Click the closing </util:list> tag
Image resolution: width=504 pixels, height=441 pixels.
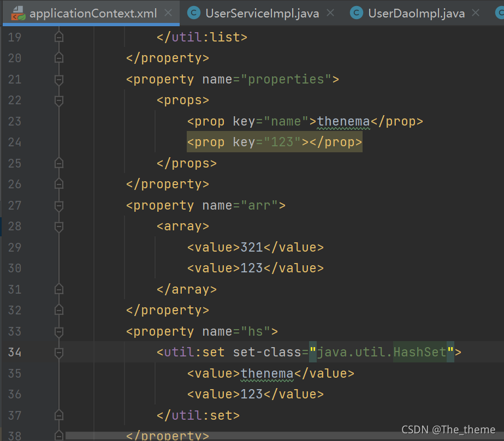coord(202,37)
